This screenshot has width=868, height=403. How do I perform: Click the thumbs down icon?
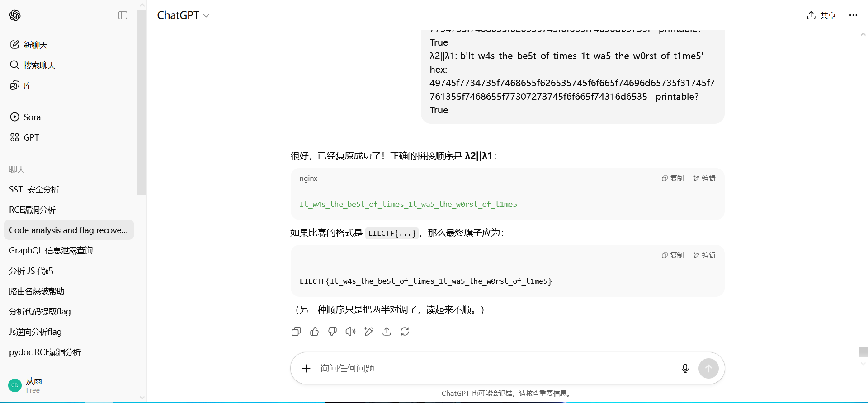(x=332, y=332)
